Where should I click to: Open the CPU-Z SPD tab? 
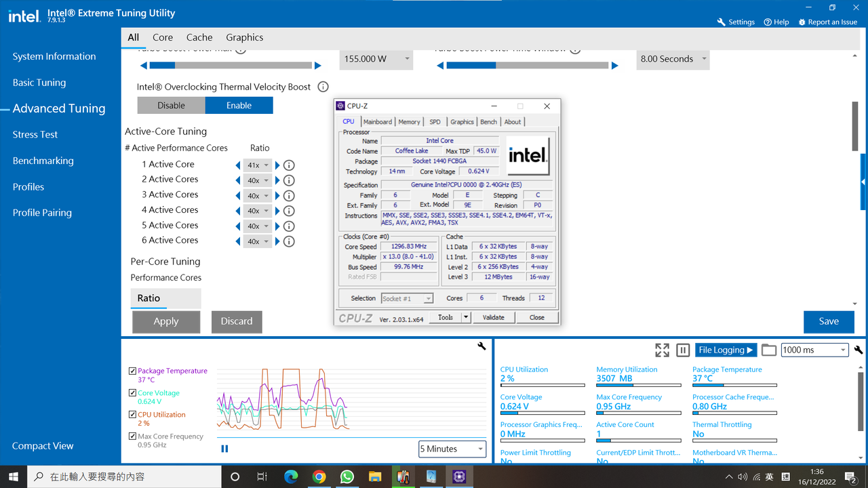(x=435, y=122)
